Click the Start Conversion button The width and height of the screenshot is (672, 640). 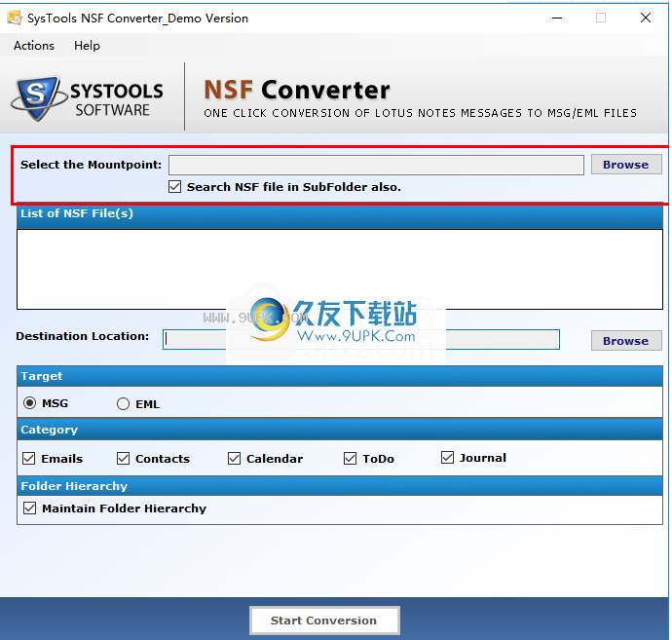coord(324,621)
